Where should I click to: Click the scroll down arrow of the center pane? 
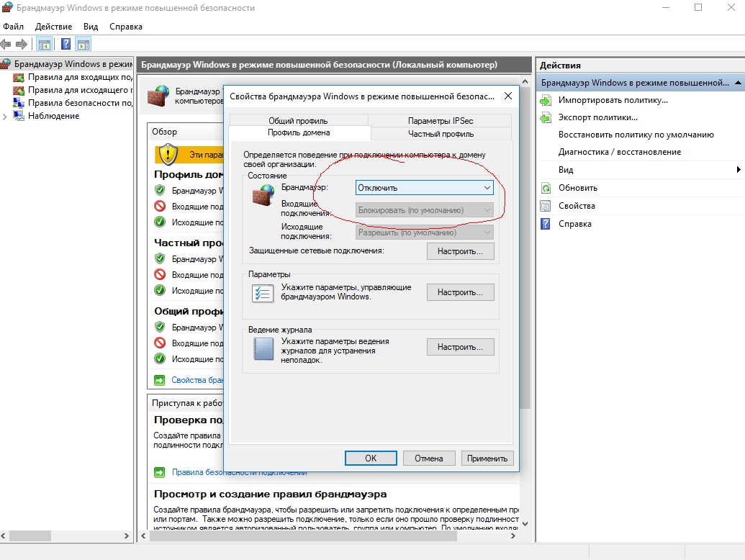pos(525,523)
